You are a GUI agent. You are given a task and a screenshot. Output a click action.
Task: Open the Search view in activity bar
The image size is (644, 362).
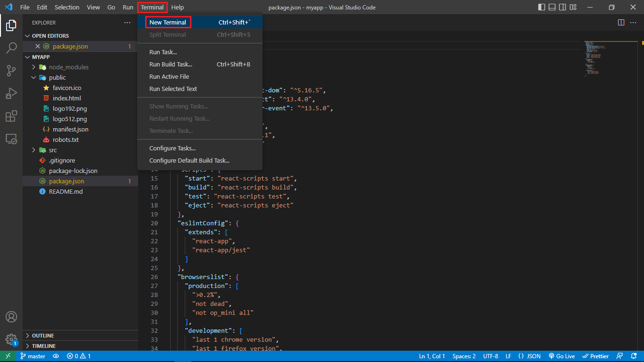pyautogui.click(x=11, y=48)
